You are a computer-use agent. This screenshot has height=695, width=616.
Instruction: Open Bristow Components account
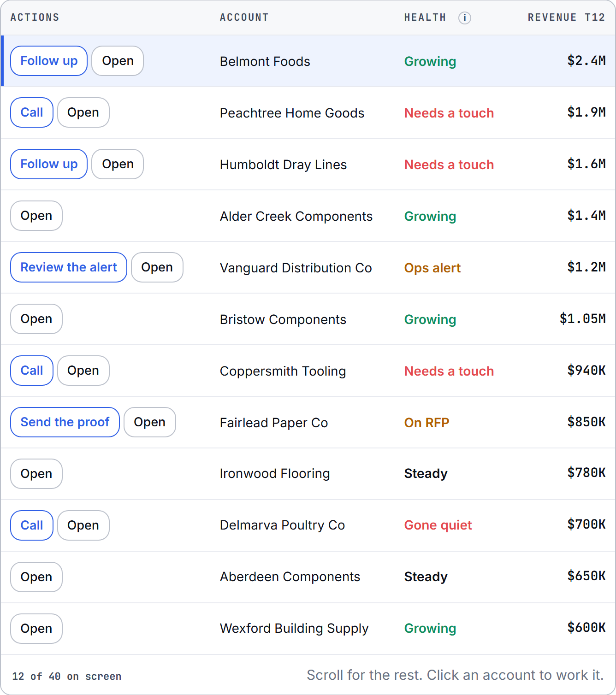coord(36,319)
